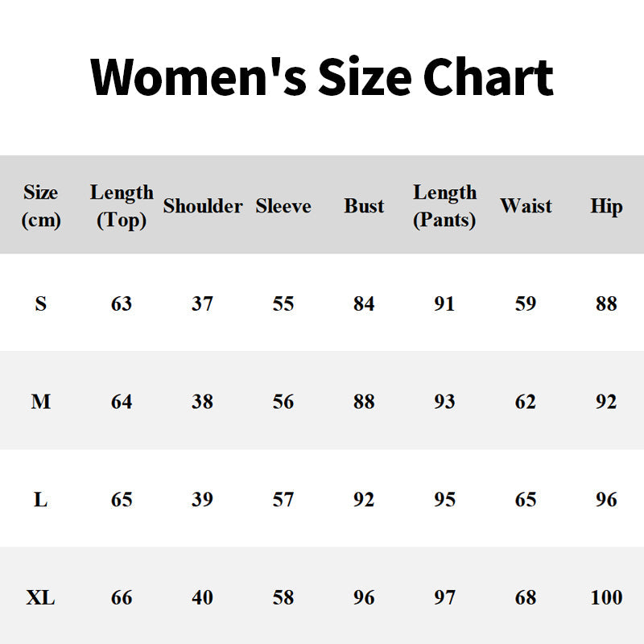This screenshot has width=644, height=644.
Task: Select the L sleeve value 57
Action: click(283, 500)
